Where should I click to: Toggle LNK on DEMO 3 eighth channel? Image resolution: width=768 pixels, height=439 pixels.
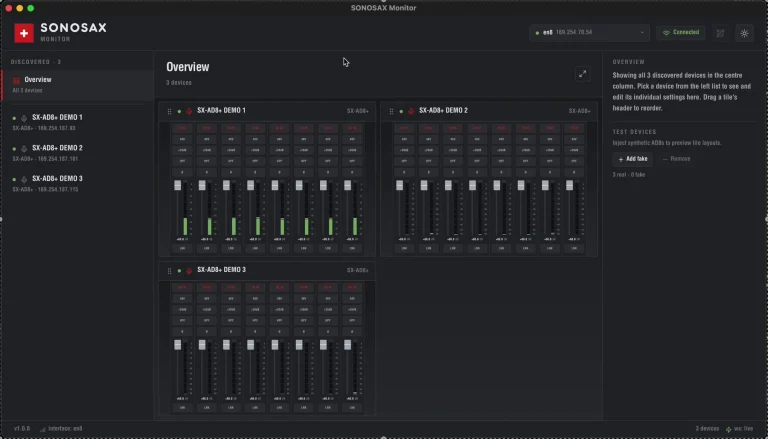coord(352,408)
